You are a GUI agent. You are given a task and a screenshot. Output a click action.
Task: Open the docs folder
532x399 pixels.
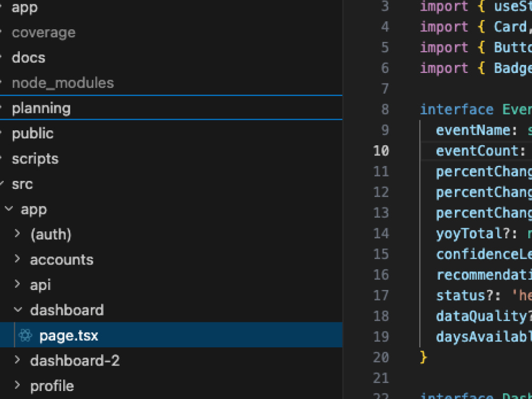pos(171,57)
